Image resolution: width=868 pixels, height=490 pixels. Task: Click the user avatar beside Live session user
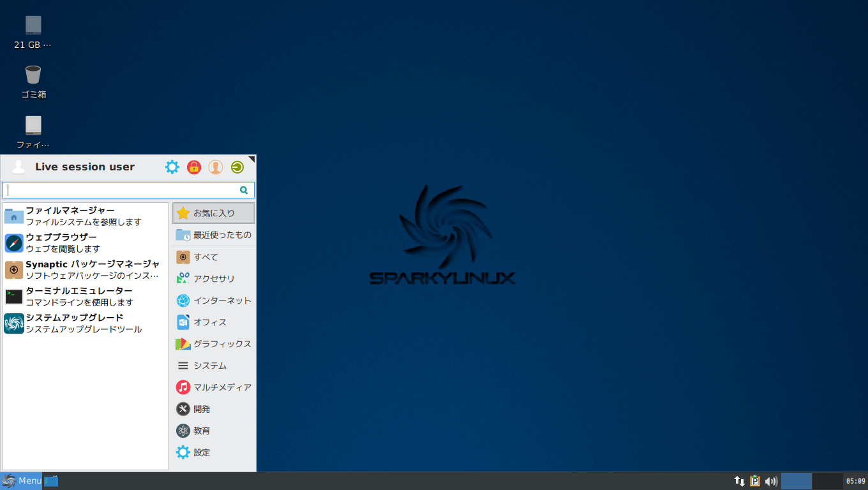[x=19, y=167]
